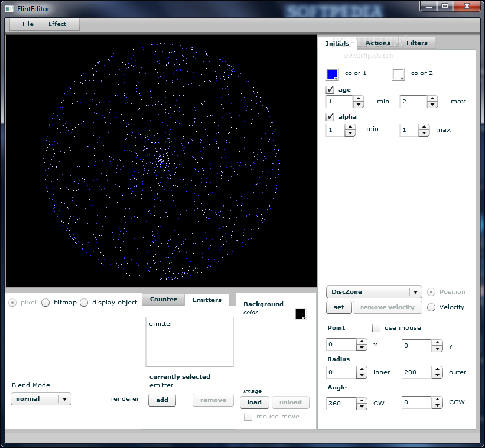The height and width of the screenshot is (448, 485).
Task: Switch to the Filters tab
Action: [x=417, y=43]
